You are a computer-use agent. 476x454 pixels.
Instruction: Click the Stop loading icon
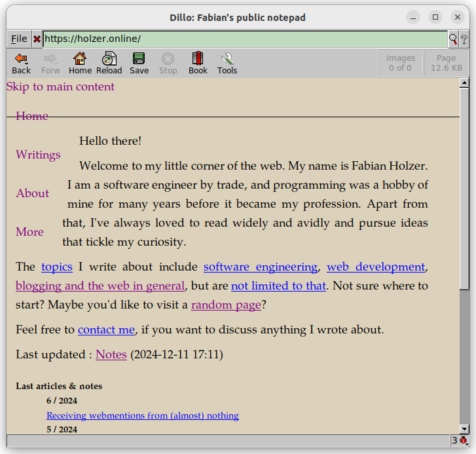point(168,64)
